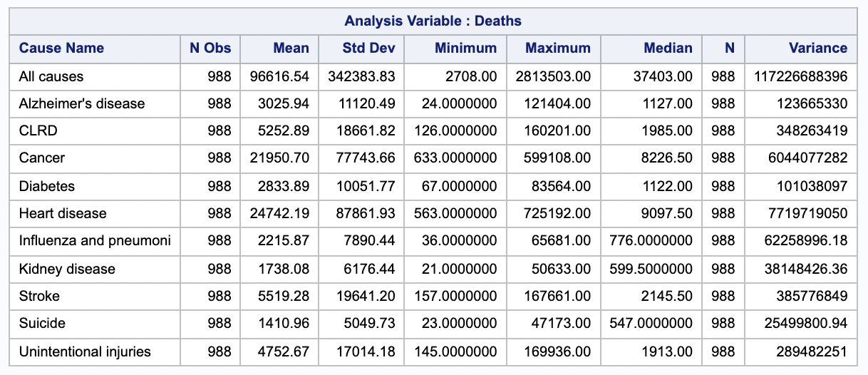Select the "Minimum" column header

466,48
